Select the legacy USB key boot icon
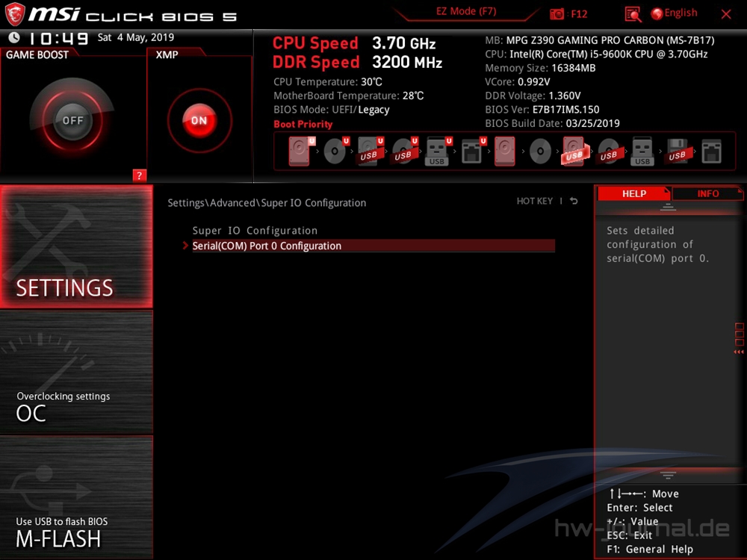The image size is (747, 560). (642, 152)
